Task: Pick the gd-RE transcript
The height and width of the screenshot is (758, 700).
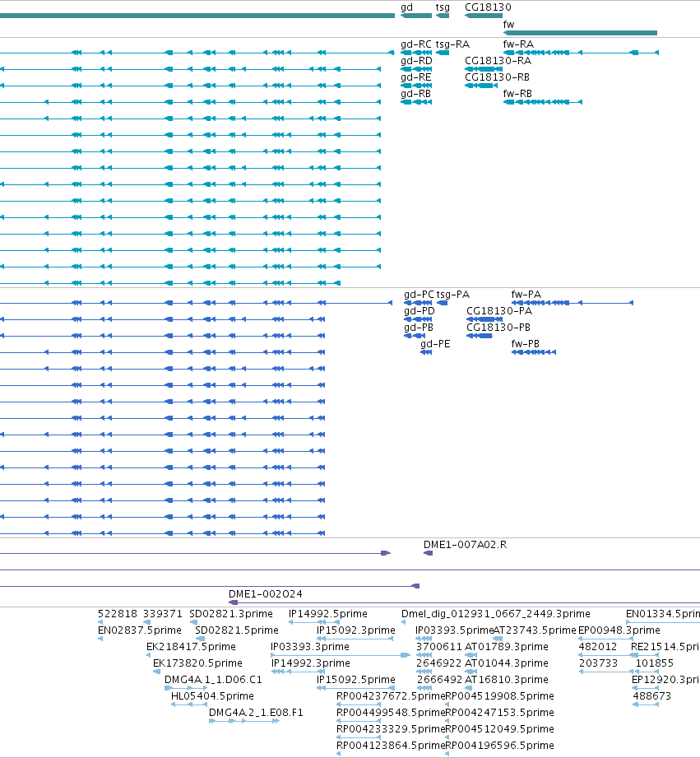Action: point(416,86)
